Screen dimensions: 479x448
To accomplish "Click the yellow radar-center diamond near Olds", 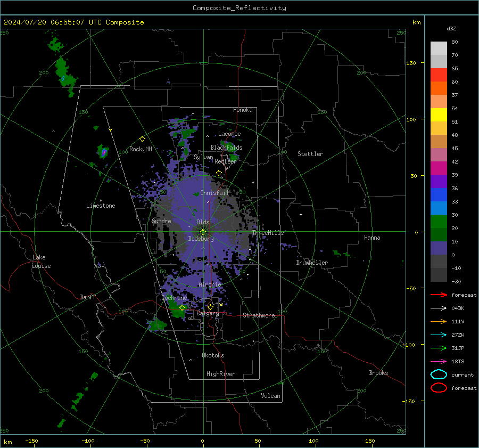I will pos(203,232).
